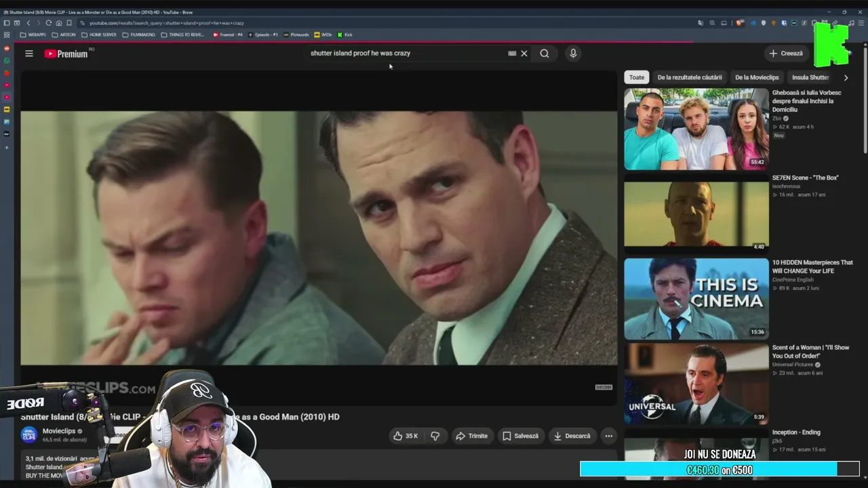Viewport: 868px width, 488px height.
Task: Go back with the browser back arrow
Action: tap(28, 23)
